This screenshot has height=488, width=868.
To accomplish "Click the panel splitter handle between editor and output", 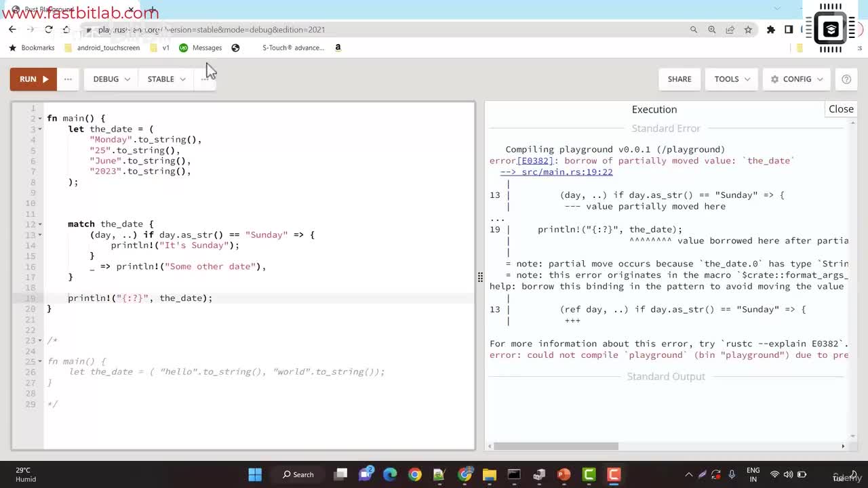I will (480, 277).
